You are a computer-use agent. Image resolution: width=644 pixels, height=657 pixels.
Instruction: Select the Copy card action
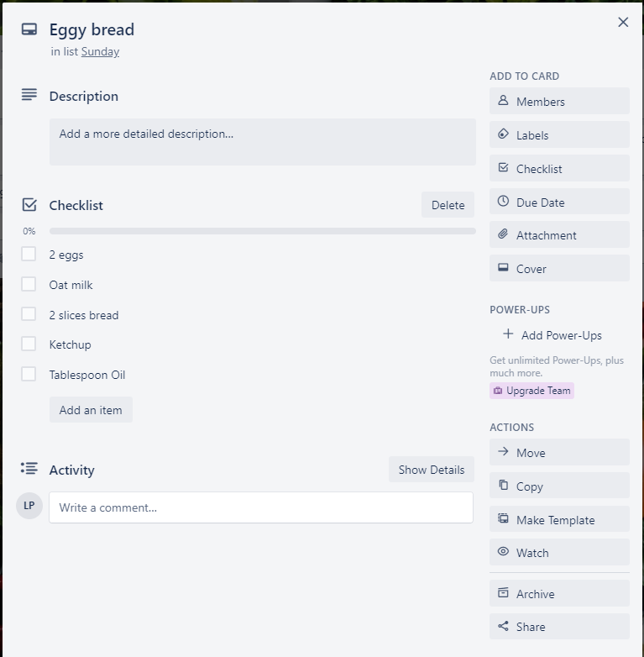click(559, 486)
